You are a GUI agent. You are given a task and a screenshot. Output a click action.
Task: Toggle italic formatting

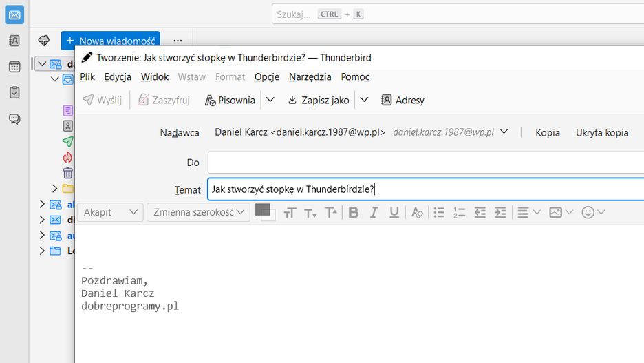[374, 213]
